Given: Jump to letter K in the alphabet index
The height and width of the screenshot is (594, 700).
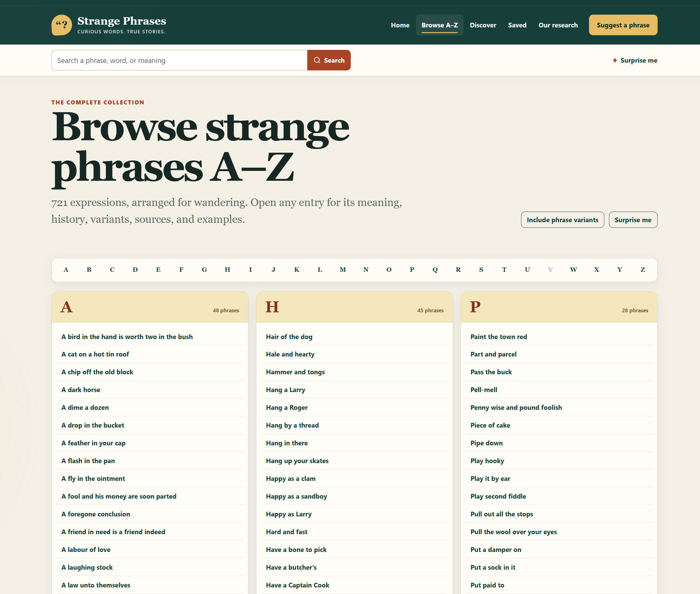Looking at the screenshot, I should [x=297, y=270].
